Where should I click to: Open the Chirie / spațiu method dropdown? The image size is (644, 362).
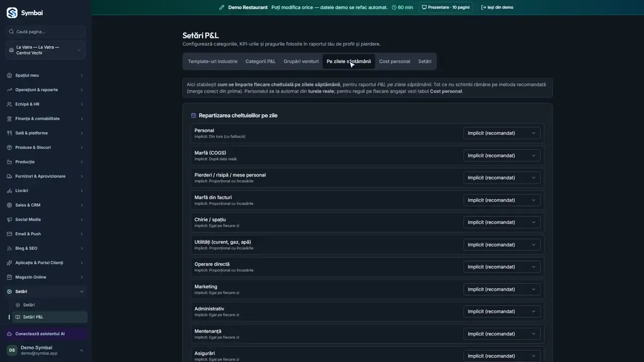pos(502,222)
